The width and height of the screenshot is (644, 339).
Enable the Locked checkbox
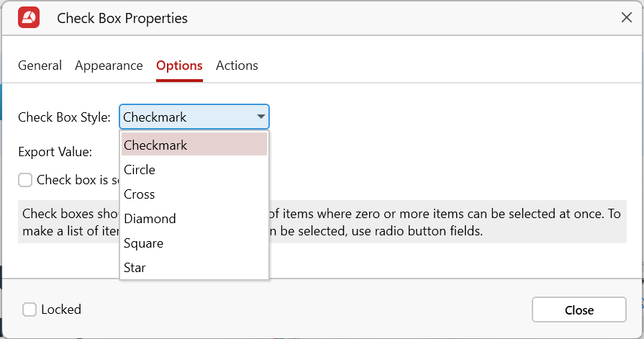pyautogui.click(x=30, y=309)
